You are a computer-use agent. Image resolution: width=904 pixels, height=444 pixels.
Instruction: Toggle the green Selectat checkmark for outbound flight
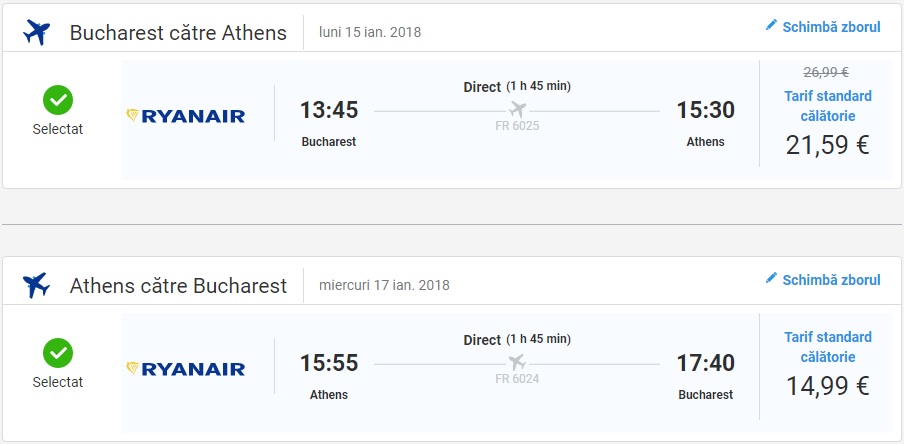pyautogui.click(x=58, y=100)
